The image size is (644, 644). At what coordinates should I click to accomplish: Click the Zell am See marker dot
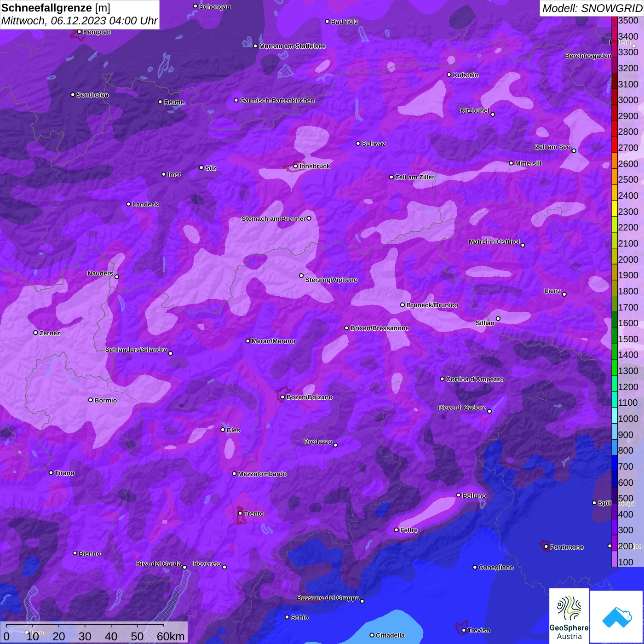coord(574,151)
